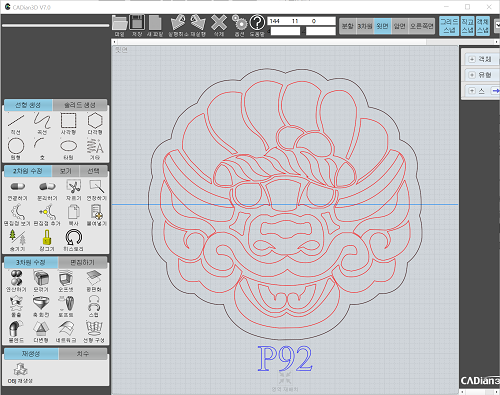
Task: Toggle orthogonal snap (직교 스냅) button
Action: pyautogui.click(x=467, y=26)
